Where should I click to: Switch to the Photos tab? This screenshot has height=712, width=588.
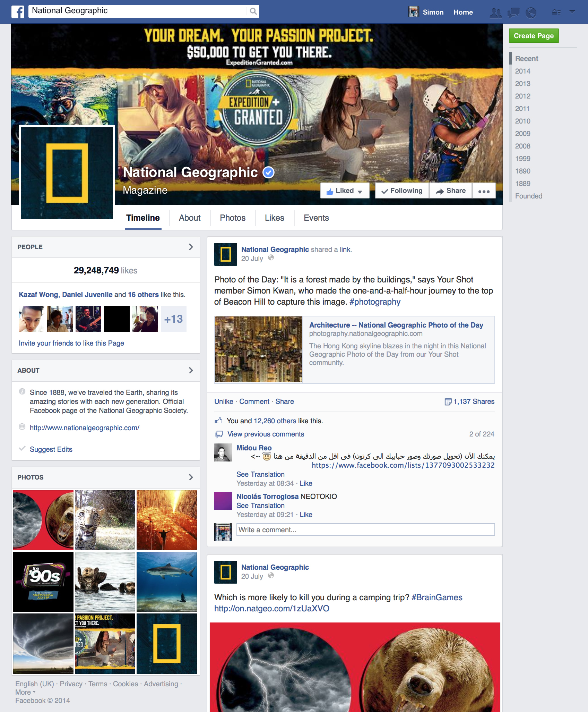233,218
